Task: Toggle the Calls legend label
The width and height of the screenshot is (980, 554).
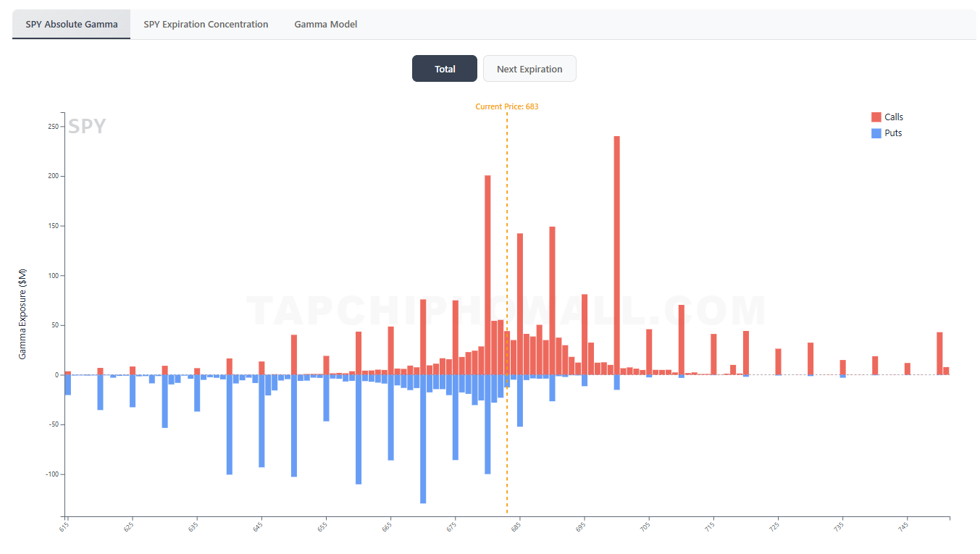Action: pos(894,117)
